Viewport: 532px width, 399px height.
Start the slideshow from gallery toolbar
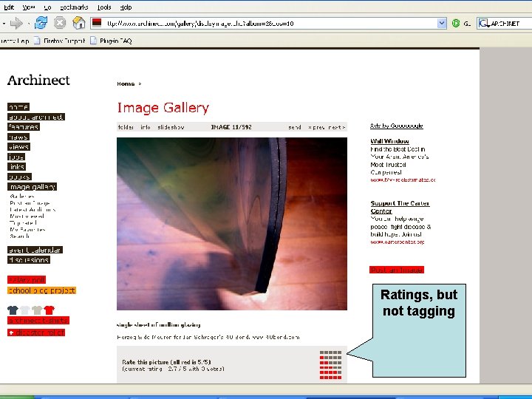[x=171, y=127]
